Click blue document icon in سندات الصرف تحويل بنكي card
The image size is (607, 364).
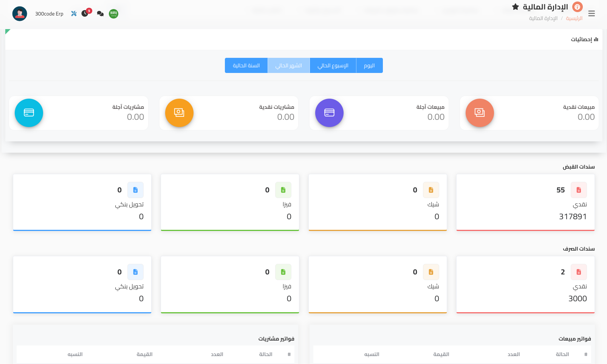(135, 272)
